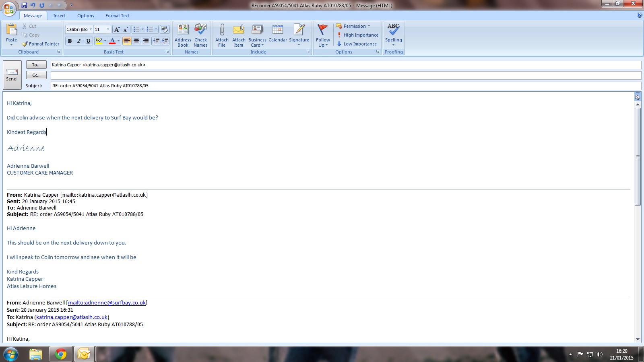Click the Attach Item icon
This screenshot has width=644, height=362.
[x=239, y=30]
